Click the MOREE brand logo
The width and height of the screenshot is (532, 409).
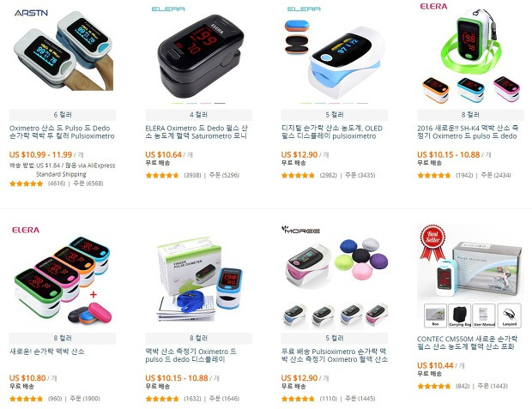click(x=300, y=230)
